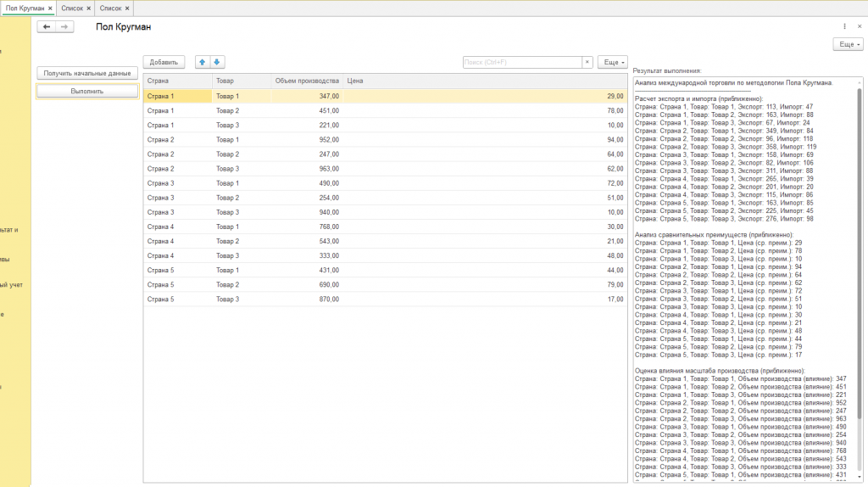Click the Выполнить button

point(87,91)
